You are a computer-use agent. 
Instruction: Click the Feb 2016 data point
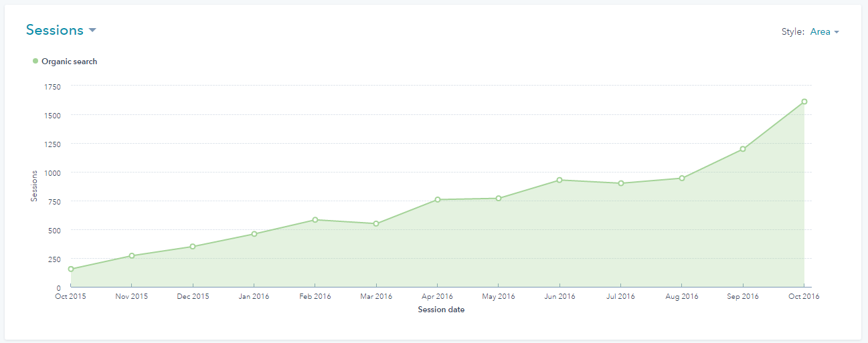click(x=315, y=219)
